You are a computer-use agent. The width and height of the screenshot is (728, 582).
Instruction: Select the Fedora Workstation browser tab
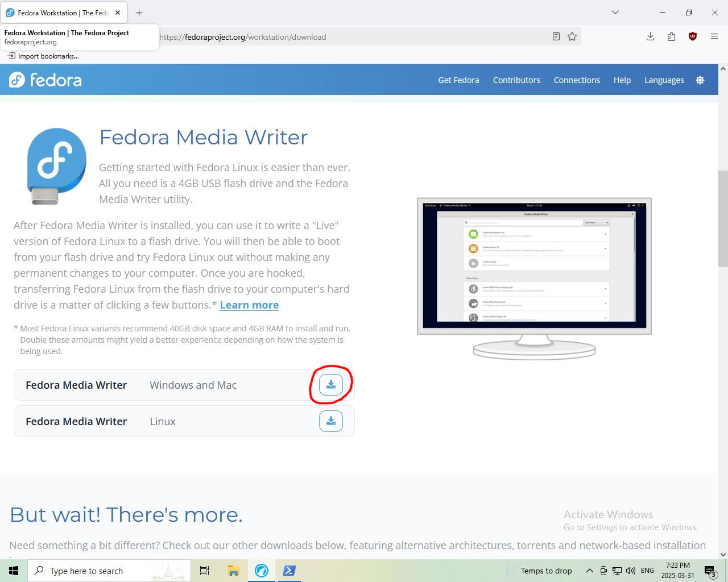point(64,13)
